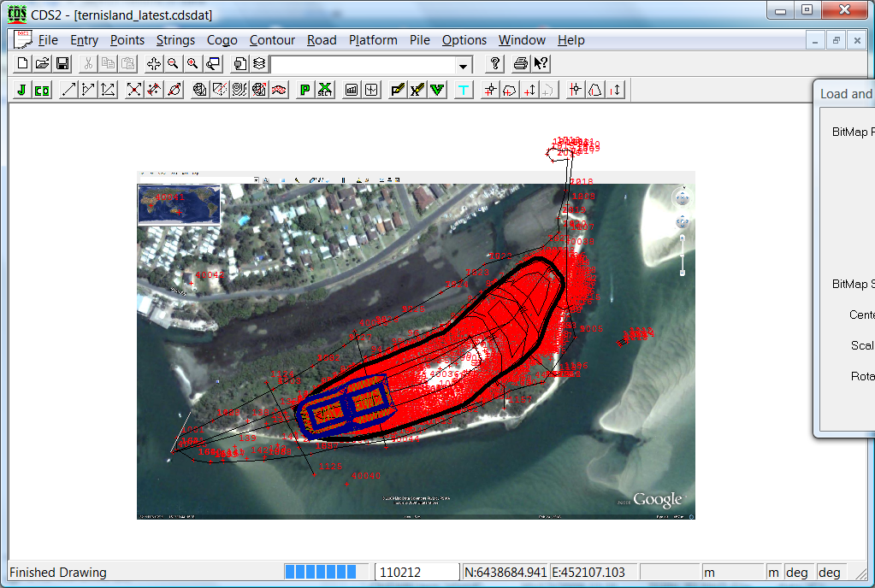This screenshot has height=588, width=875.
Task: Open a file with the folder icon
Action: [x=42, y=64]
